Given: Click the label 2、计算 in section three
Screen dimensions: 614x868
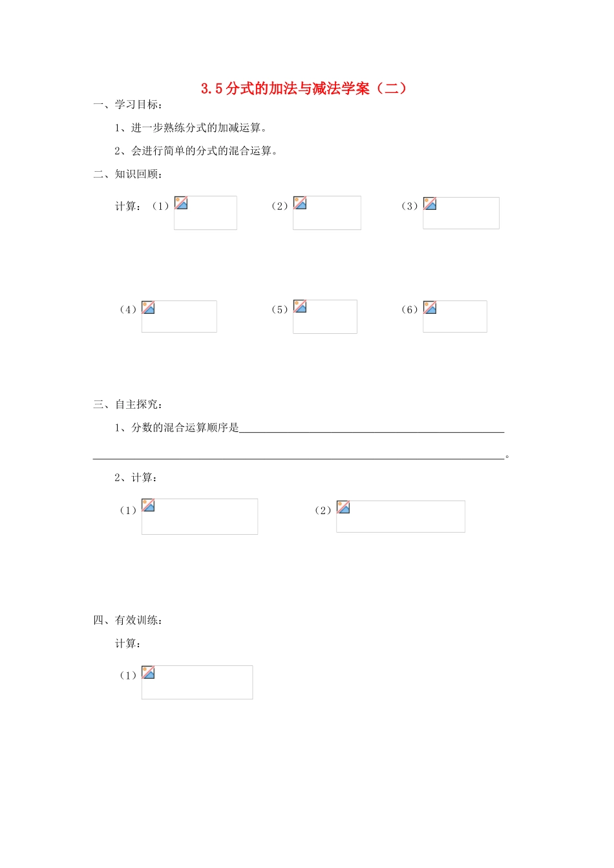Looking at the screenshot, I should [x=136, y=478].
